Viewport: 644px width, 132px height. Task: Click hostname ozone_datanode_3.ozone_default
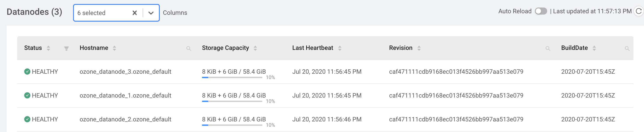click(x=125, y=72)
